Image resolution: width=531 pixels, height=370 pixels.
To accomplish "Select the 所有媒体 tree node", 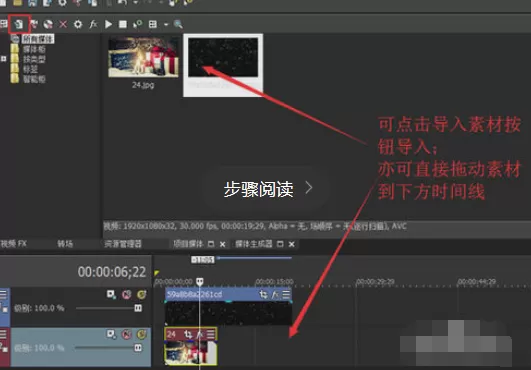I will click(x=38, y=39).
